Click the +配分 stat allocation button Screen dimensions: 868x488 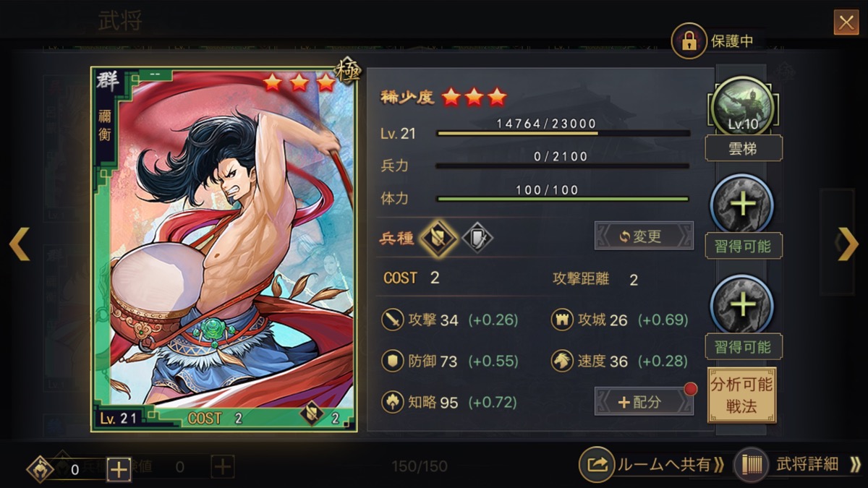tap(644, 401)
